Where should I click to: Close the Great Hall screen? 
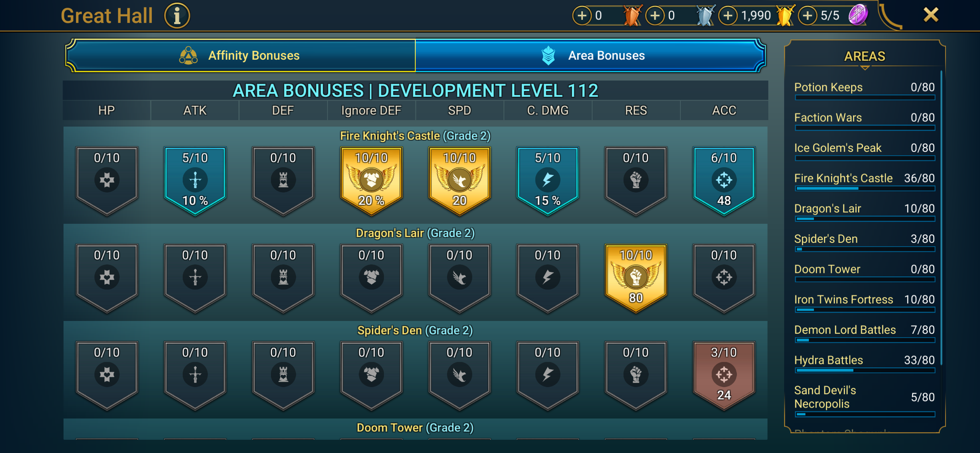click(x=931, y=15)
